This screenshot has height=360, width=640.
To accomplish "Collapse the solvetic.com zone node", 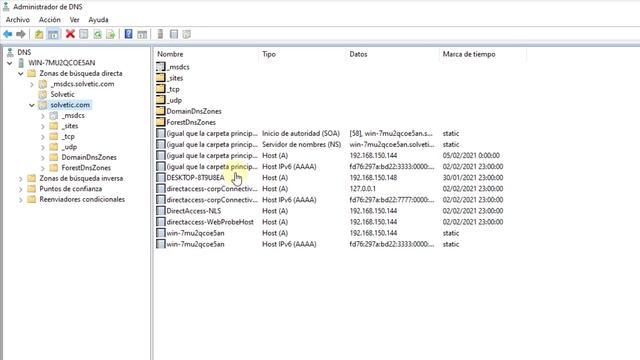I will (32, 105).
